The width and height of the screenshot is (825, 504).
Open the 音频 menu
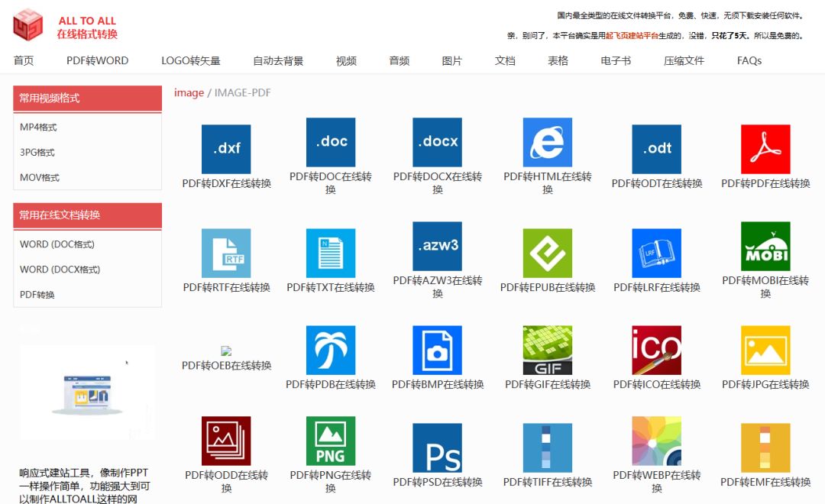[x=400, y=60]
